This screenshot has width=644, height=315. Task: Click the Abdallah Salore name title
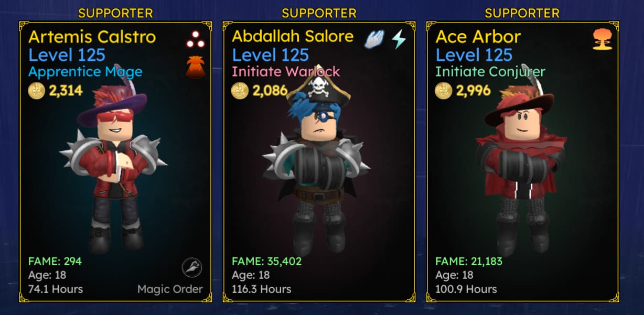[x=293, y=37]
